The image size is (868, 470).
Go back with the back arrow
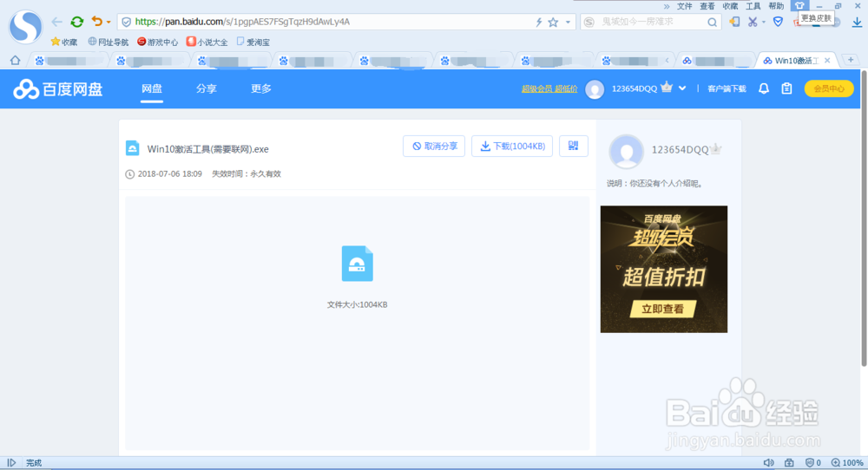[57, 22]
